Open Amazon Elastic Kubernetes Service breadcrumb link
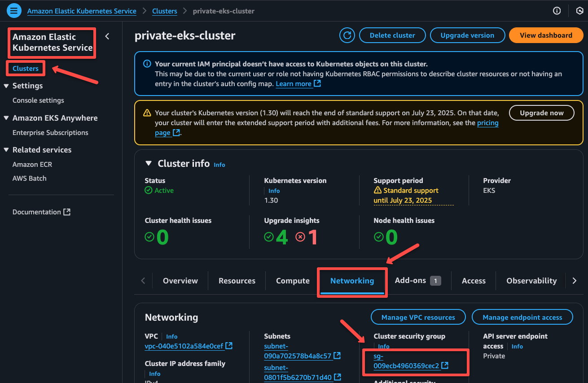588x383 pixels. pyautogui.click(x=82, y=11)
